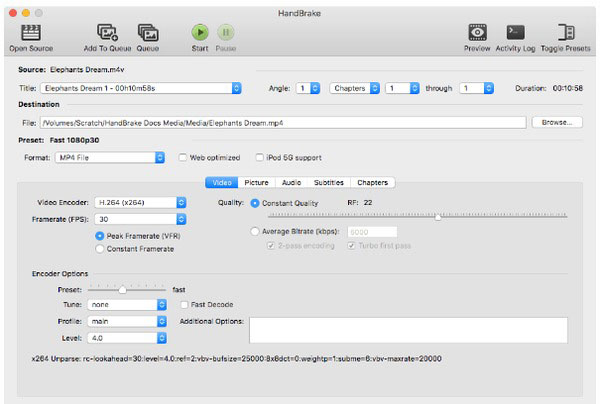Select Constant Framerate option
Screen dimensions: 600x404
pyautogui.click(x=99, y=249)
